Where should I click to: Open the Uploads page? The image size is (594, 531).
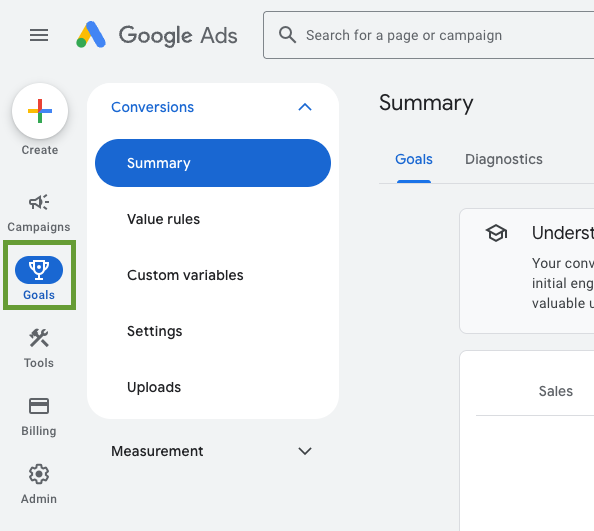pos(154,387)
